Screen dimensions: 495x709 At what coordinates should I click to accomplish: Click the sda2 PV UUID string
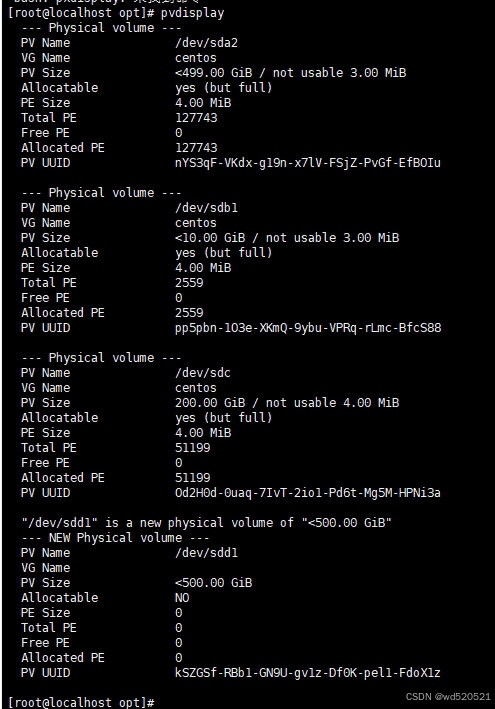pos(307,163)
